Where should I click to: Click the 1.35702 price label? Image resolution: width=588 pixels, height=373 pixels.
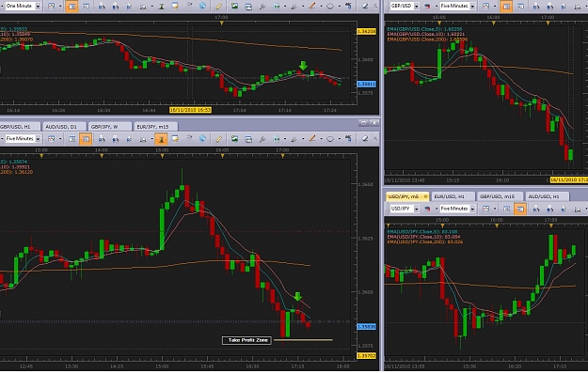pos(366,355)
